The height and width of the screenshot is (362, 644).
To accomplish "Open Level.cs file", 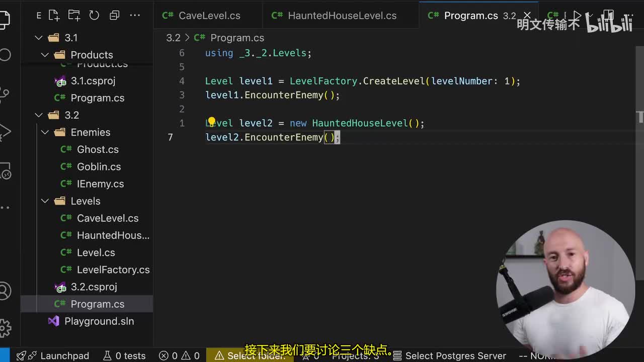I will coord(87,252).
